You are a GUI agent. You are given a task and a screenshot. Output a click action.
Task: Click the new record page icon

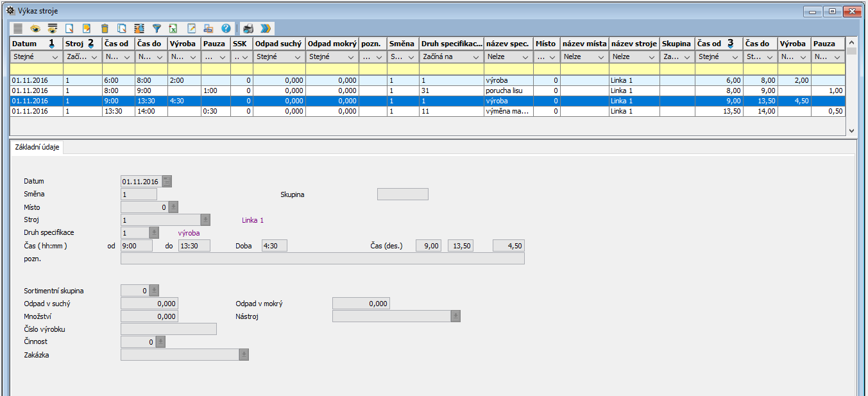click(x=70, y=28)
